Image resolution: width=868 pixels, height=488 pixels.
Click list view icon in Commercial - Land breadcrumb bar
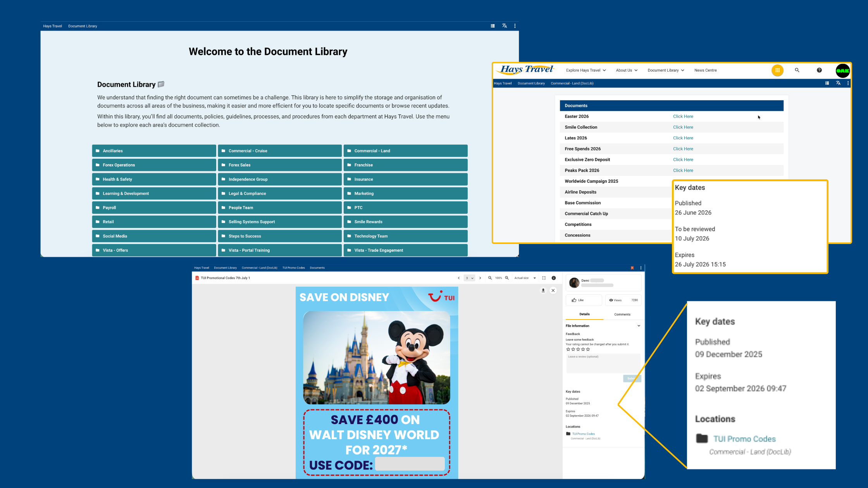(x=827, y=83)
